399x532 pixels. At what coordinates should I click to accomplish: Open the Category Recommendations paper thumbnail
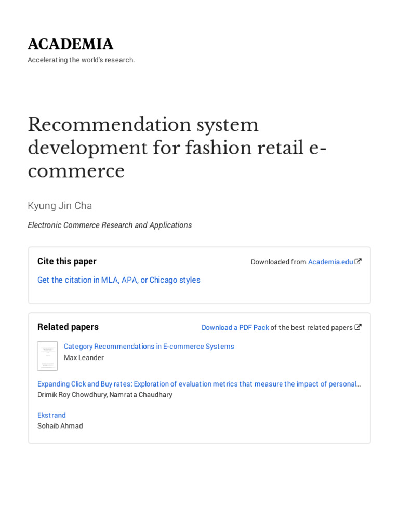(47, 356)
